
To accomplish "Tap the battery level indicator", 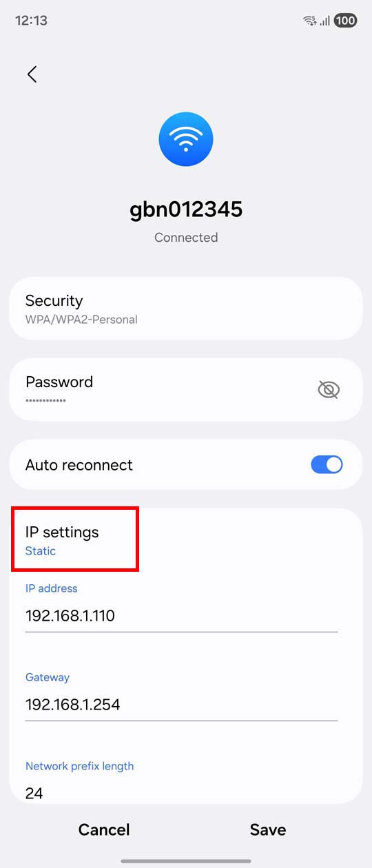I will (x=345, y=21).
